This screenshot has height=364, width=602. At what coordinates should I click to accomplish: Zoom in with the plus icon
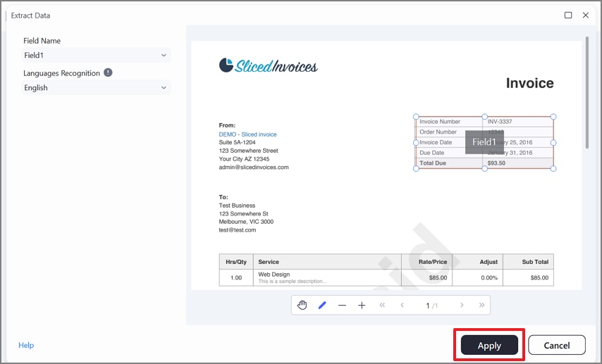[362, 306]
